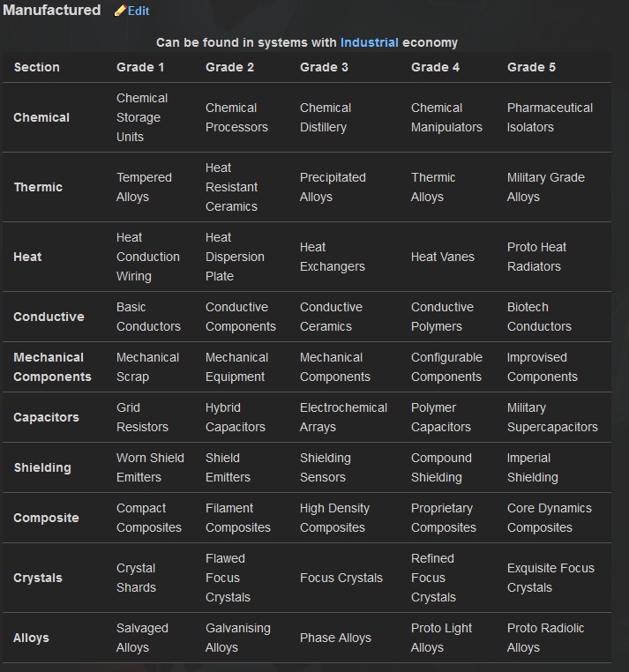The height and width of the screenshot is (672, 629).
Task: Select the Heat Vanes entry
Action: [x=443, y=257]
